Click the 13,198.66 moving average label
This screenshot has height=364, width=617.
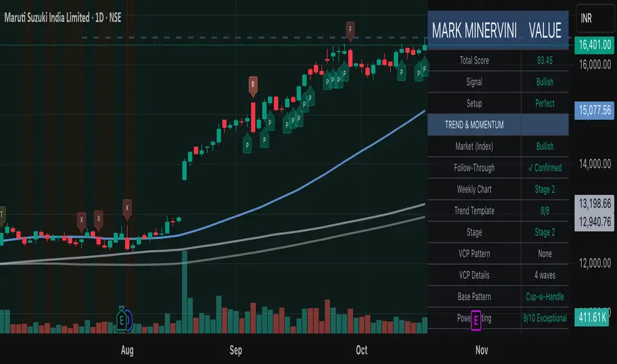tap(594, 203)
